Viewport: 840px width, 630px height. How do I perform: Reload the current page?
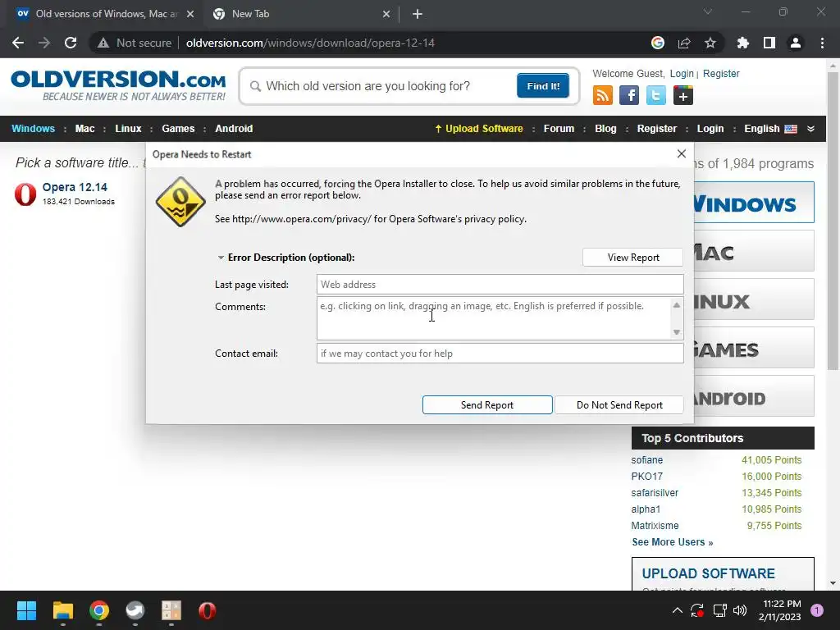coord(71,43)
